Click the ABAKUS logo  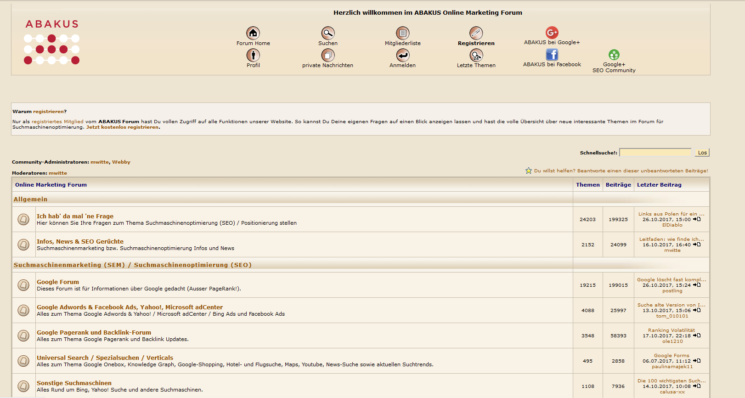pyautogui.click(x=52, y=42)
